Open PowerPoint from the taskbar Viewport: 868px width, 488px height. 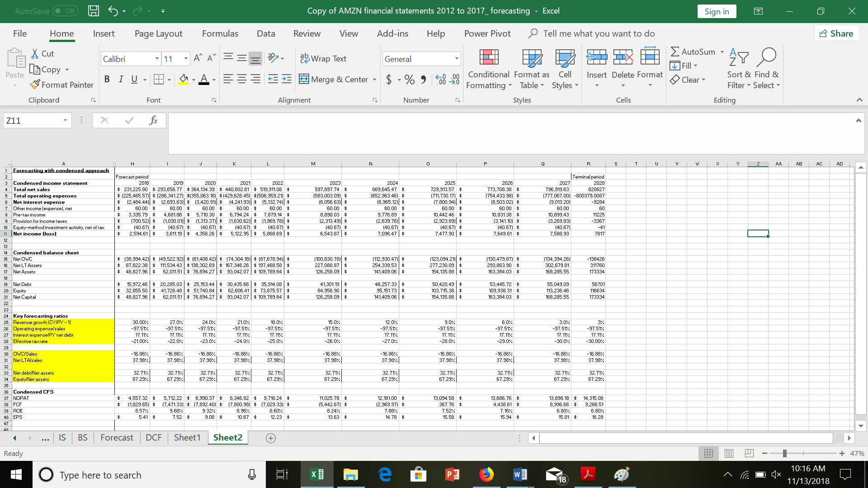click(452, 474)
